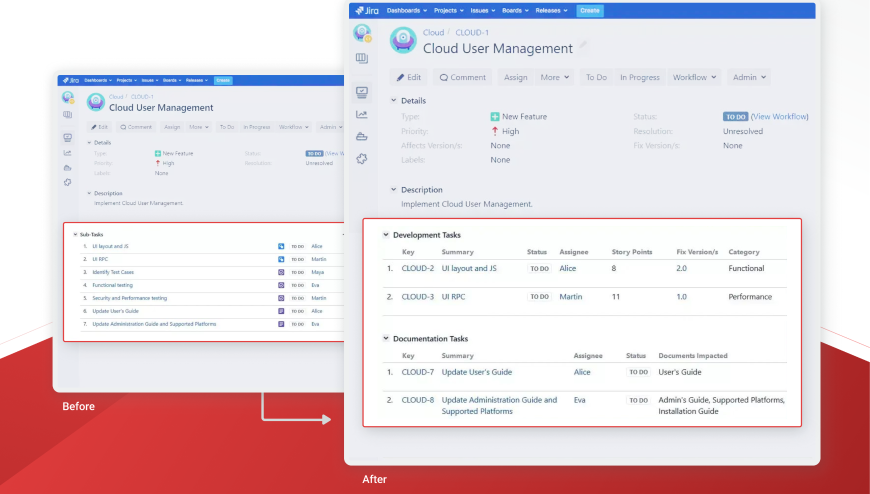Collapse the Development Tasks section
This screenshot has width=870, height=494.
[x=386, y=235]
